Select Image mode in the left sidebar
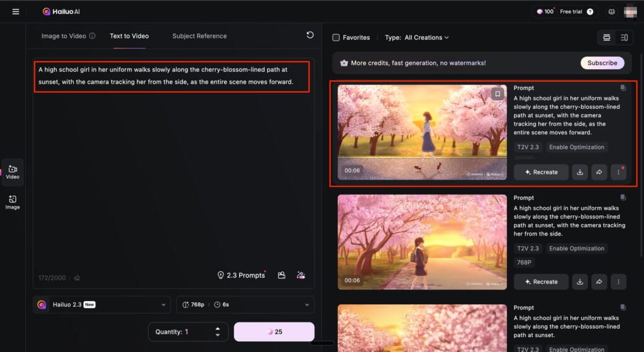 (13, 202)
